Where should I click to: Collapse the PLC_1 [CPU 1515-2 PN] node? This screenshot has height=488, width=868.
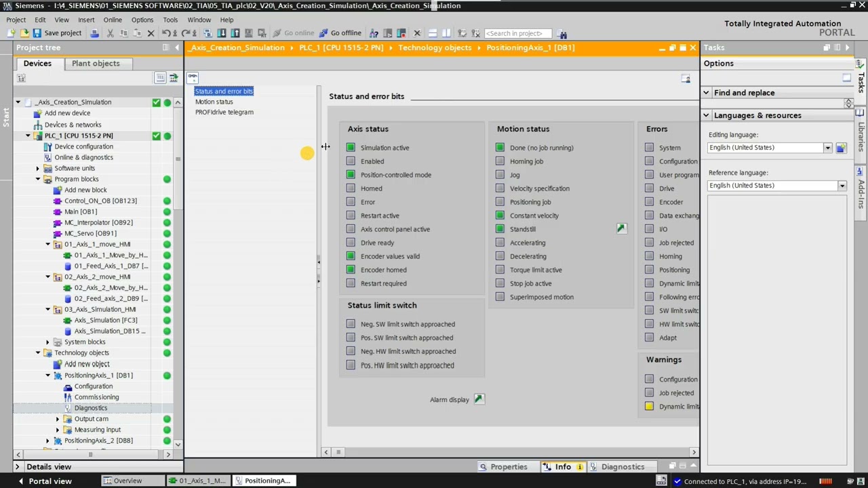tap(28, 136)
